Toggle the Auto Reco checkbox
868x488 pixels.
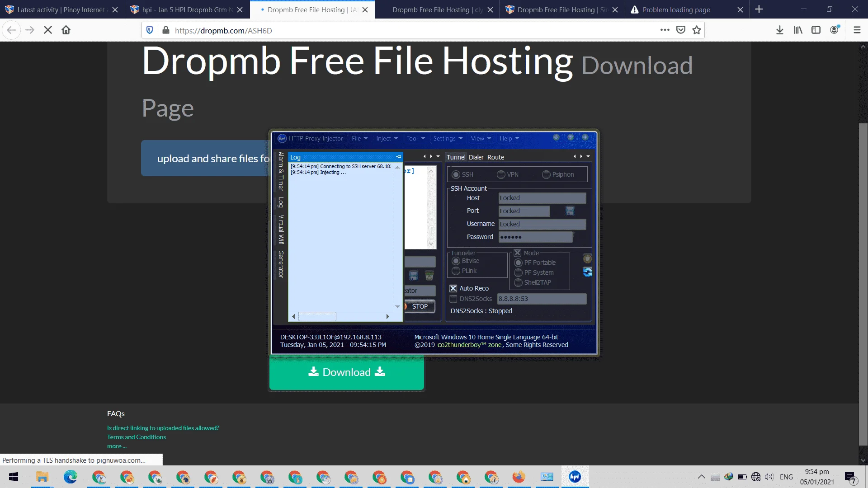(x=453, y=288)
